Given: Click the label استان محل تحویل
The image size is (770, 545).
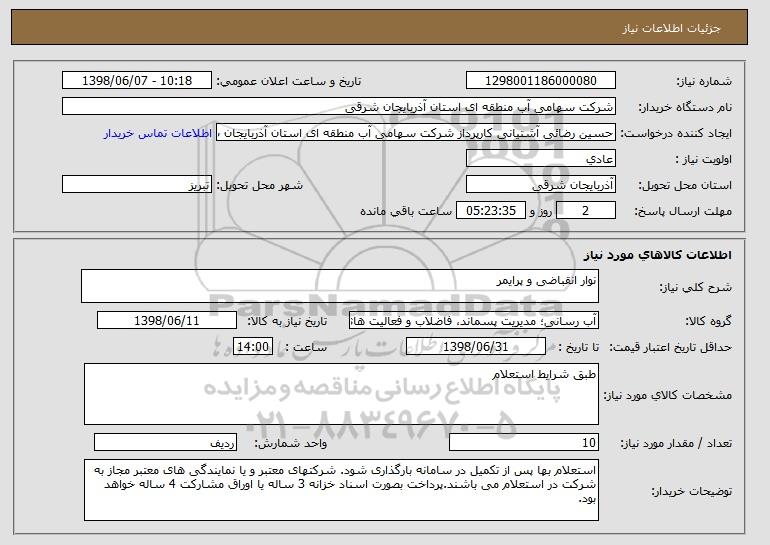Looking at the screenshot, I should pos(685,185).
